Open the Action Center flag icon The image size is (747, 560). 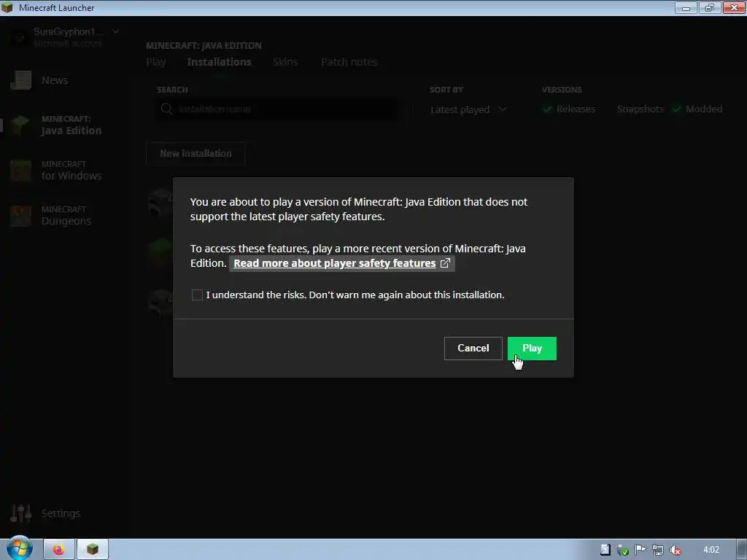(640, 550)
